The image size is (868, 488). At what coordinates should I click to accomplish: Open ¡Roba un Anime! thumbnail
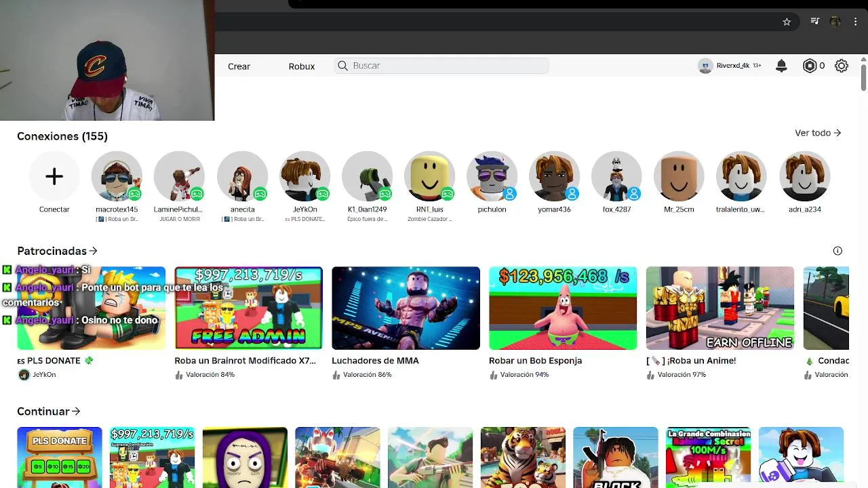(x=720, y=308)
